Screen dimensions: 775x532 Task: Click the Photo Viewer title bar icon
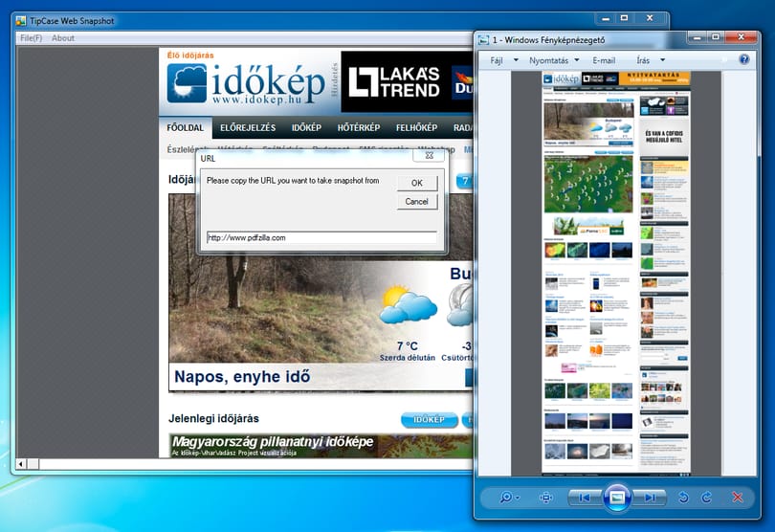coord(484,39)
